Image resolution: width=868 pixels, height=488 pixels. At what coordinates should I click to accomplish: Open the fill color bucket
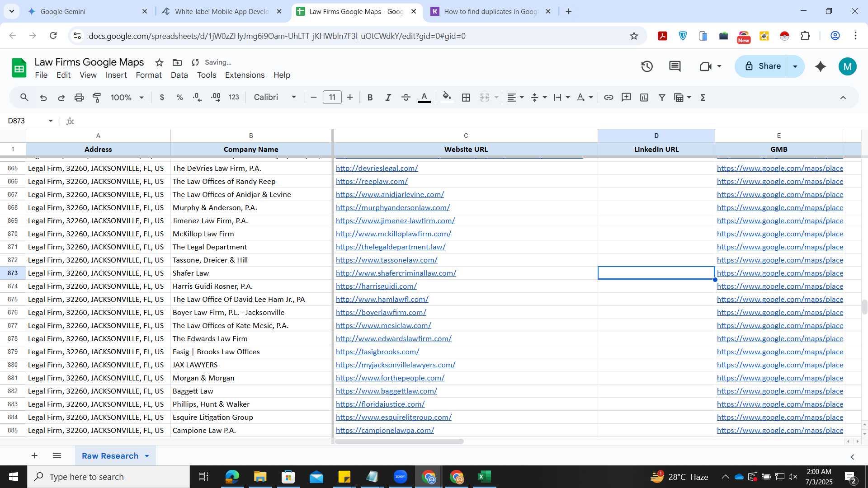click(x=447, y=97)
